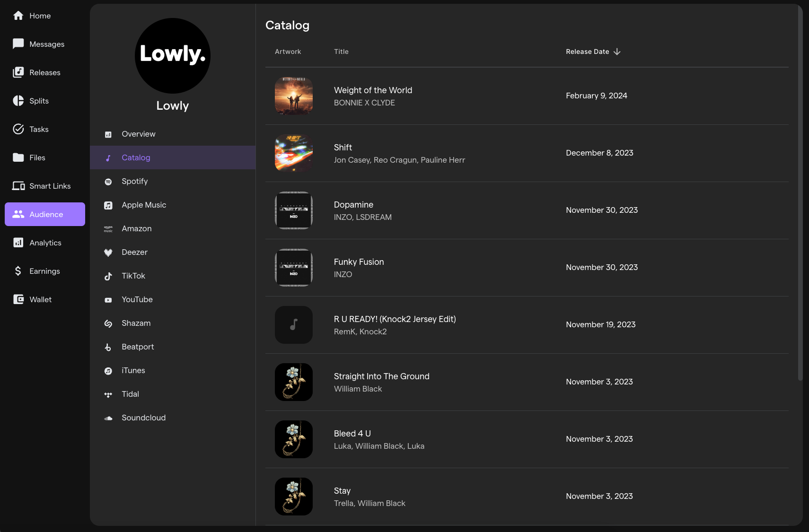The height and width of the screenshot is (532, 809).
Task: Click the Apple Music logo icon
Action: [108, 205]
